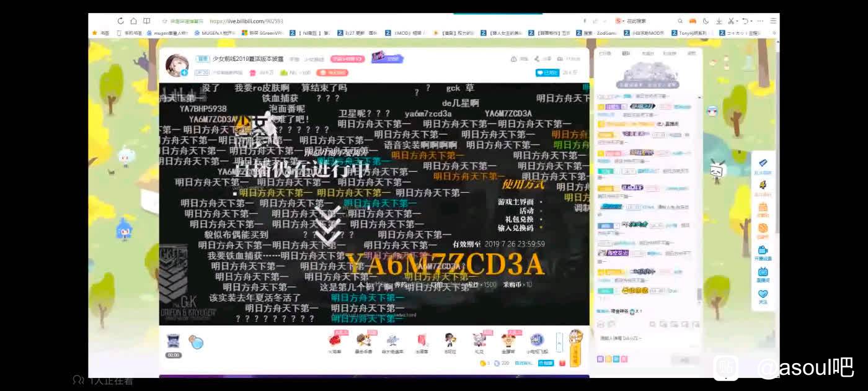868x391 pixels.
Task: Click the browser refresh icon
Action: click(x=120, y=21)
